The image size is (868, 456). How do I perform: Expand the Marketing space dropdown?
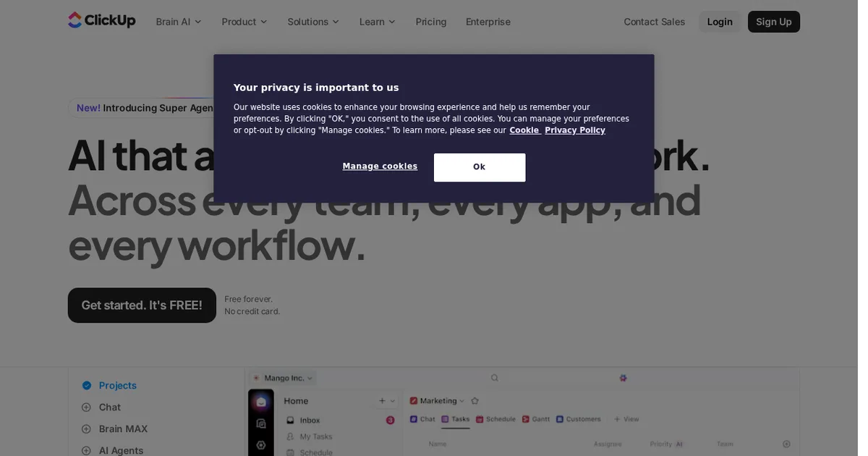coord(463,400)
